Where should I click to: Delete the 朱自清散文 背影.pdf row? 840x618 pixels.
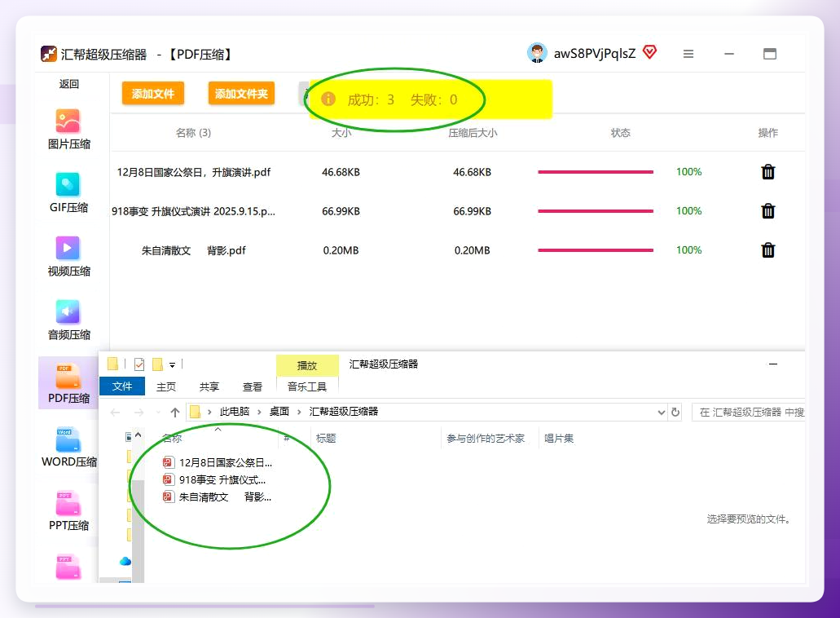(x=768, y=250)
